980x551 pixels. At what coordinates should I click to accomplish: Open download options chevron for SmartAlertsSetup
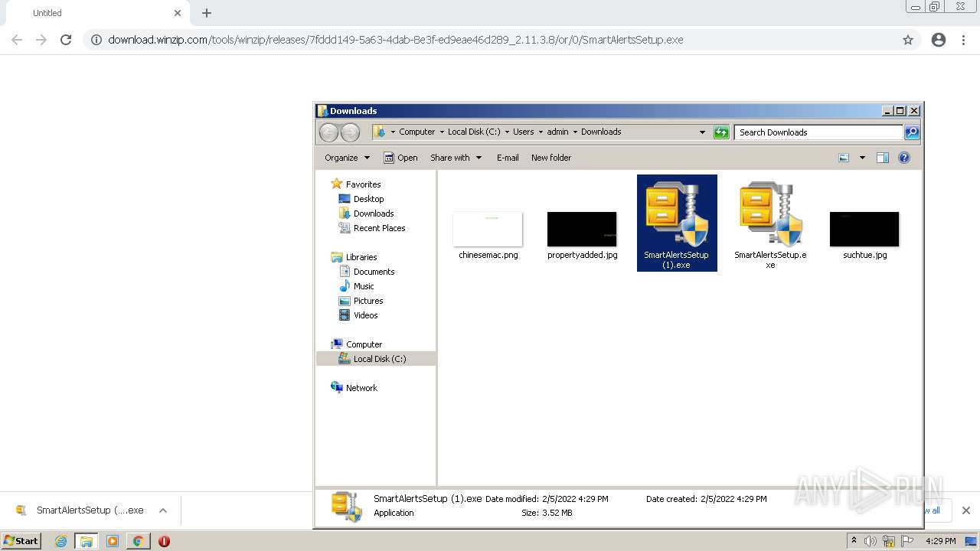point(162,510)
